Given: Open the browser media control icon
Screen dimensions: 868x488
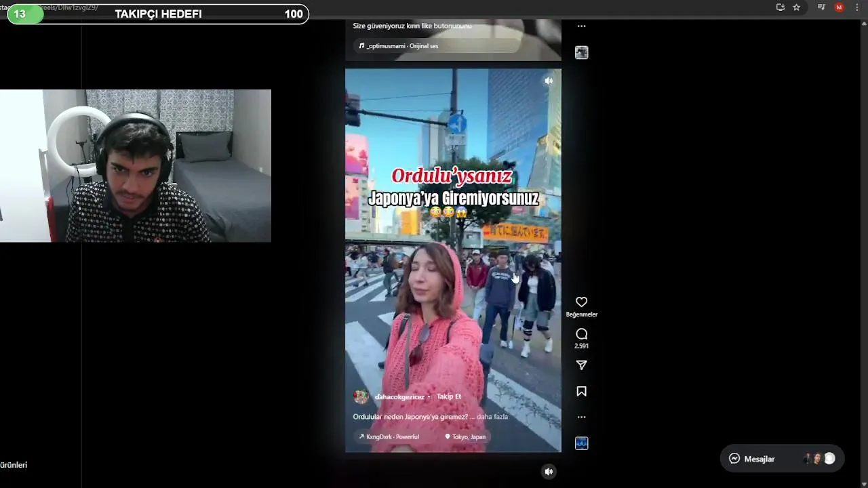Looking at the screenshot, I should (x=821, y=7).
